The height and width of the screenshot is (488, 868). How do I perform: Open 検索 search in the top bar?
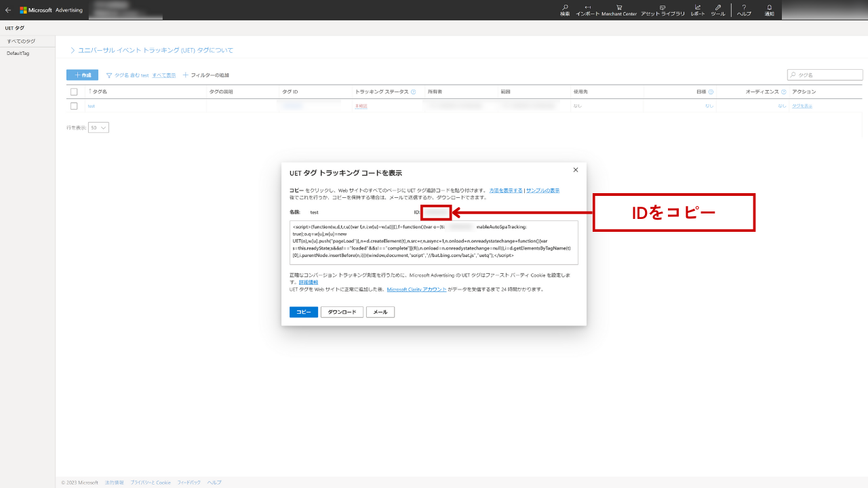(565, 10)
